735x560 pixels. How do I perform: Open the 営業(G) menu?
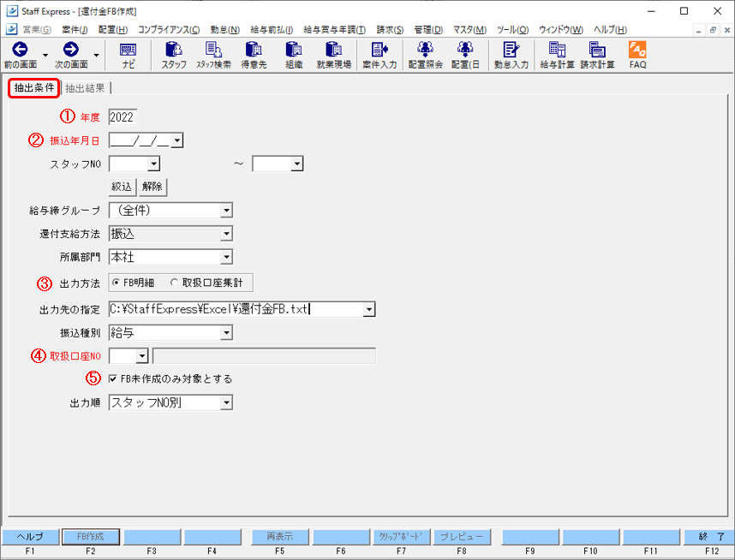click(x=37, y=29)
